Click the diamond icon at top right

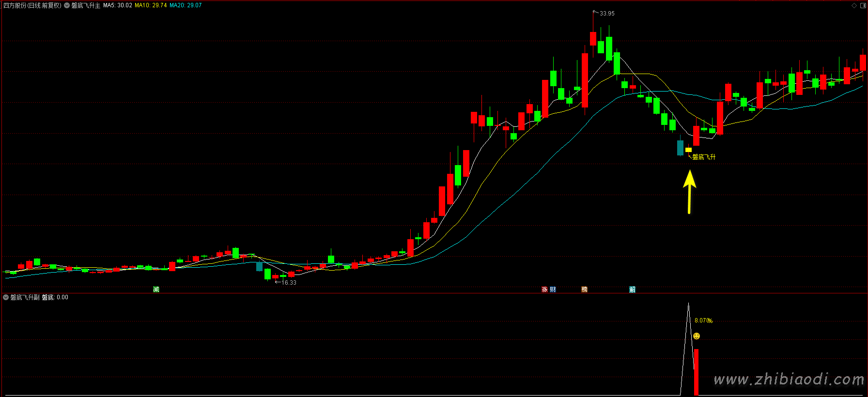854,5
